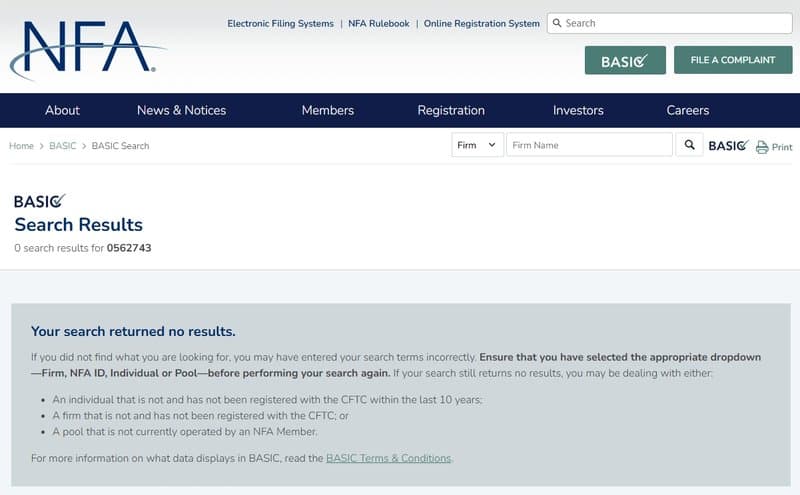Viewport: 800px width, 495px height.
Task: Click the Firm Name input field
Action: (589, 145)
